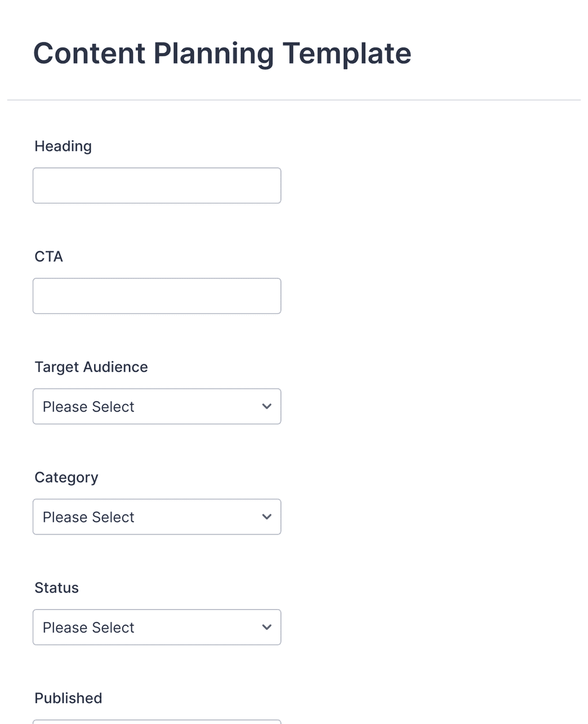
Task: Click inside the Heading text field
Action: pos(157,185)
